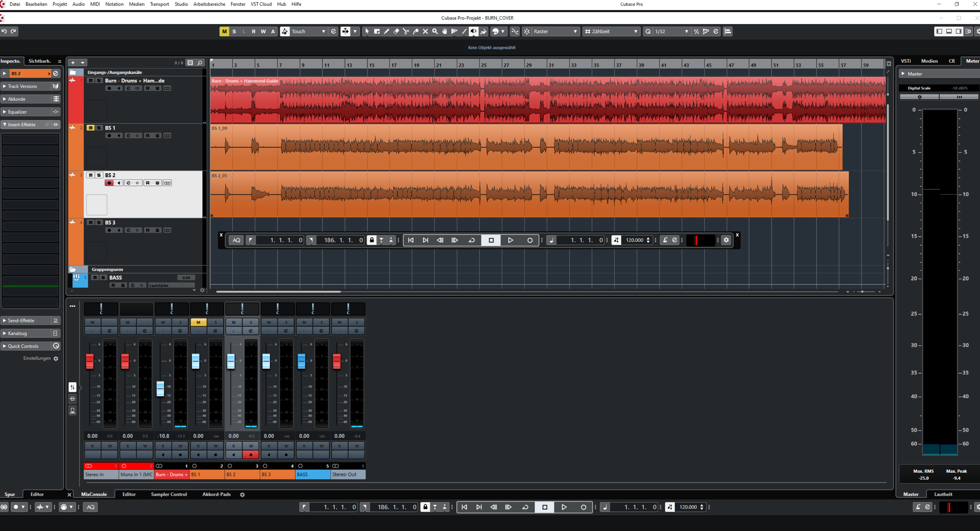Click the metronome click icon in transport panel

pos(665,240)
